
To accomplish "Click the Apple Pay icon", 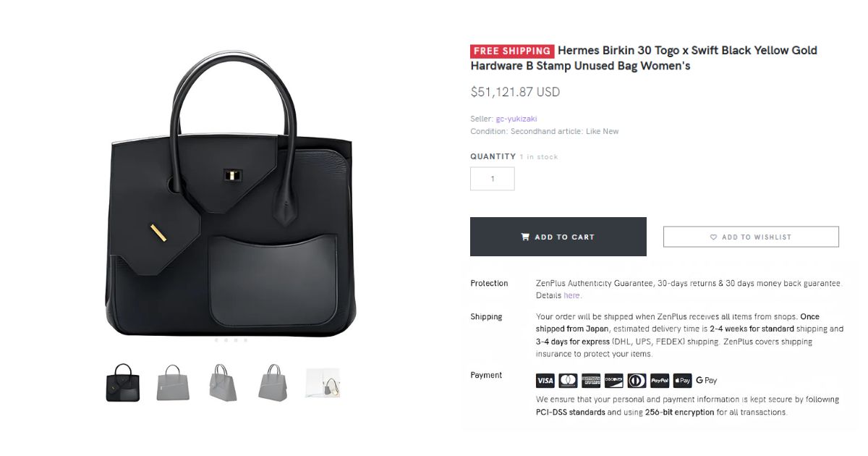I will [683, 381].
